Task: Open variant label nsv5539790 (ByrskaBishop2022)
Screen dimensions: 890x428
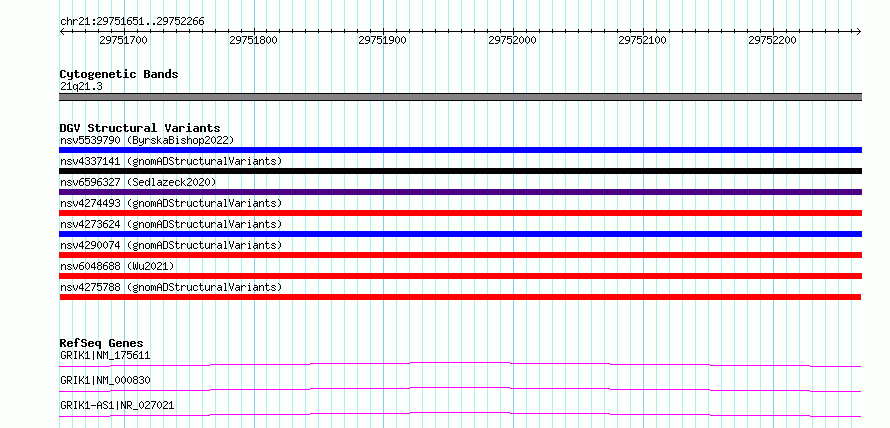Action: [x=146, y=140]
